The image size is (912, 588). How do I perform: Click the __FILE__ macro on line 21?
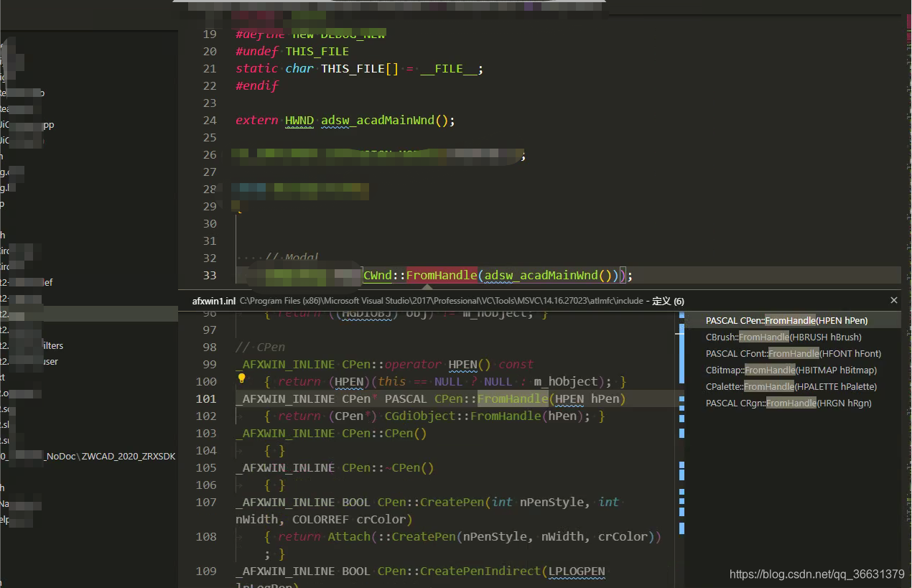tap(449, 69)
